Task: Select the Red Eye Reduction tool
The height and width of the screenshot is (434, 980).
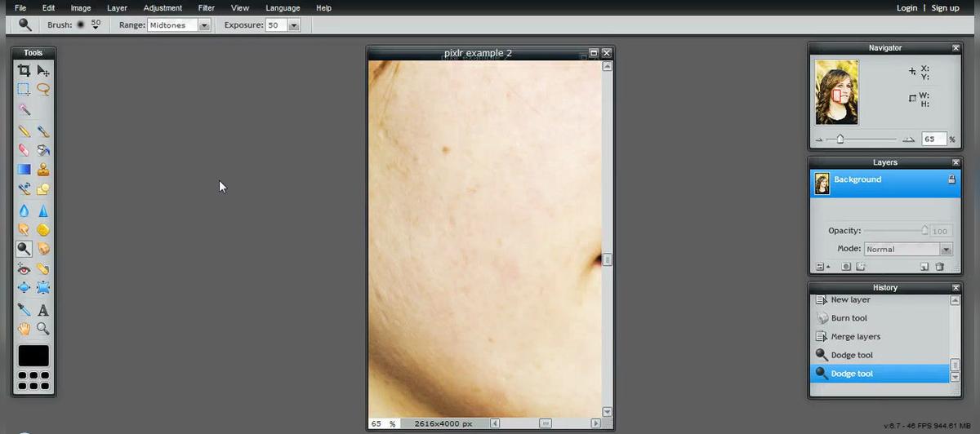Action: 24,268
